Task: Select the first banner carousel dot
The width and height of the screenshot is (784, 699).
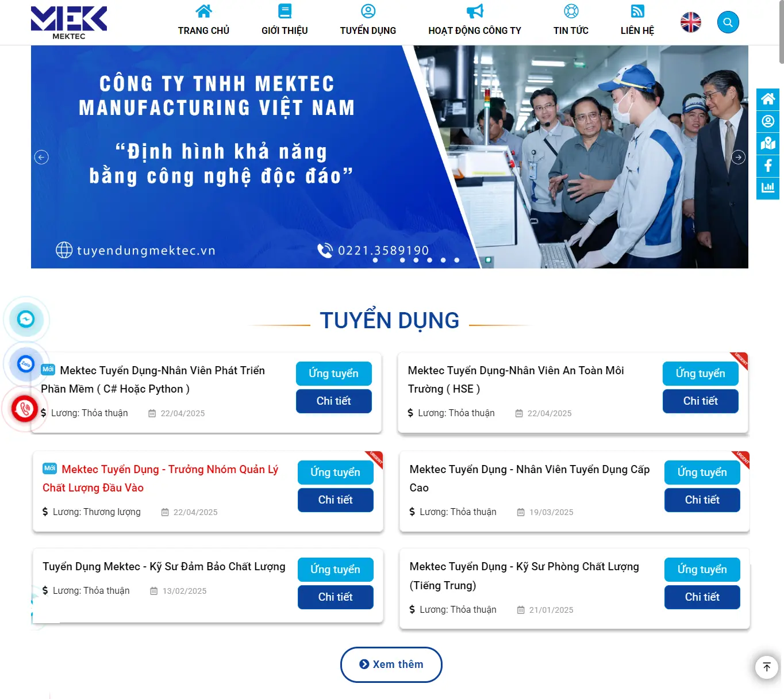Action: [x=375, y=260]
